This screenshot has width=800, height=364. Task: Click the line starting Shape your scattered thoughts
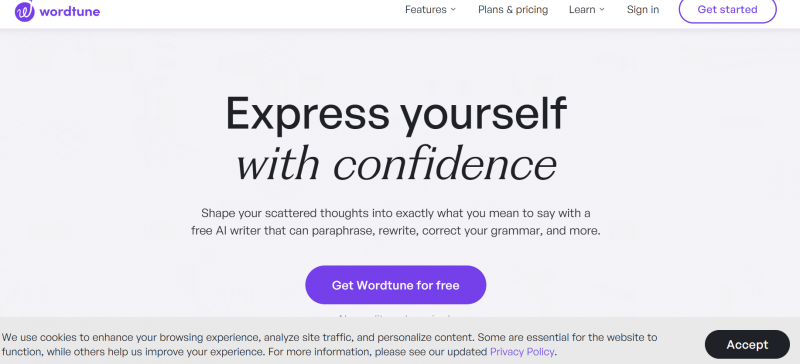tap(396, 213)
